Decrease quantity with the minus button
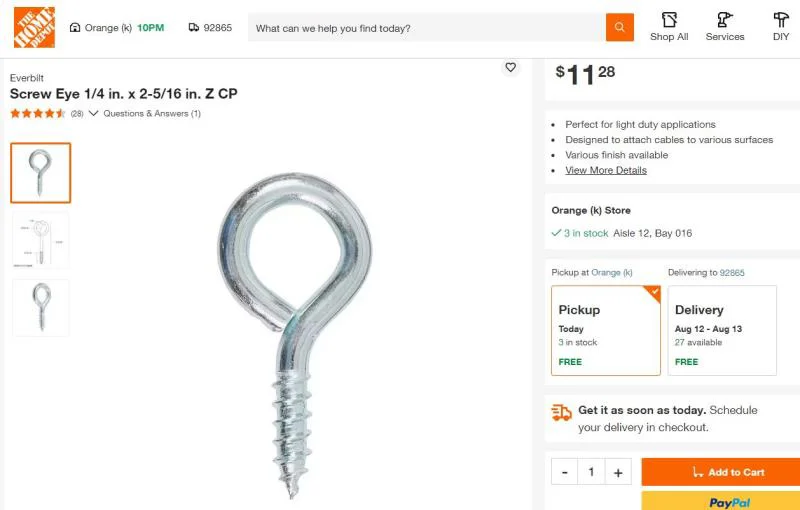This screenshot has width=800, height=510. [x=565, y=472]
